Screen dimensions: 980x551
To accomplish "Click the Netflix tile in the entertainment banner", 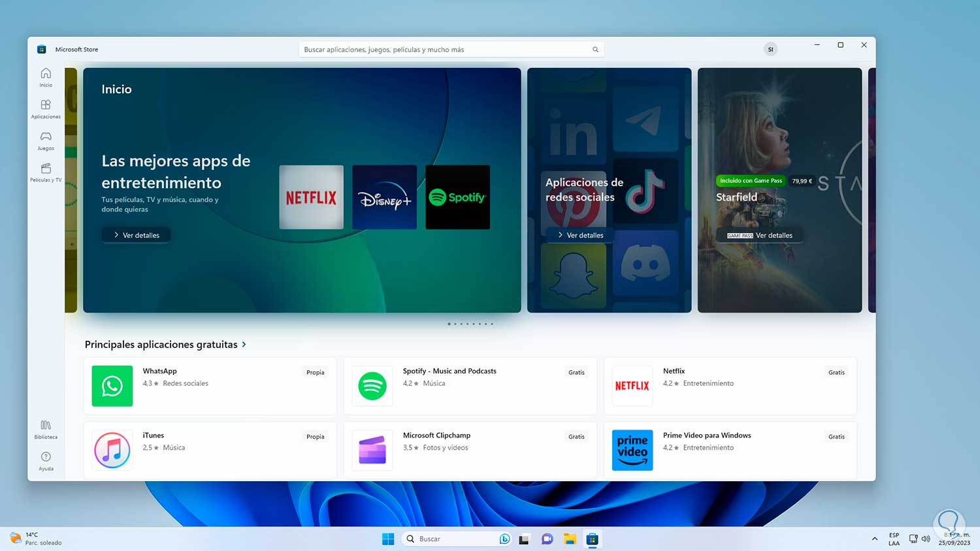I will pos(311,197).
